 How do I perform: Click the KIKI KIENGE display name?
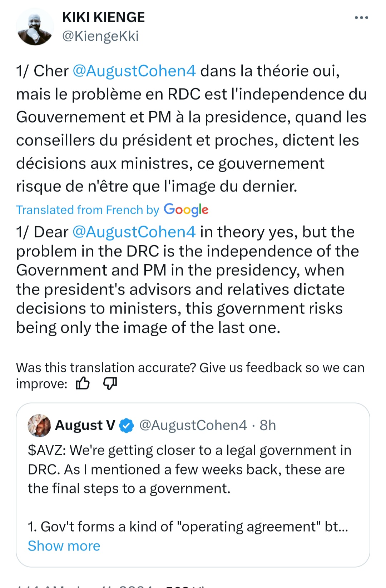(103, 17)
